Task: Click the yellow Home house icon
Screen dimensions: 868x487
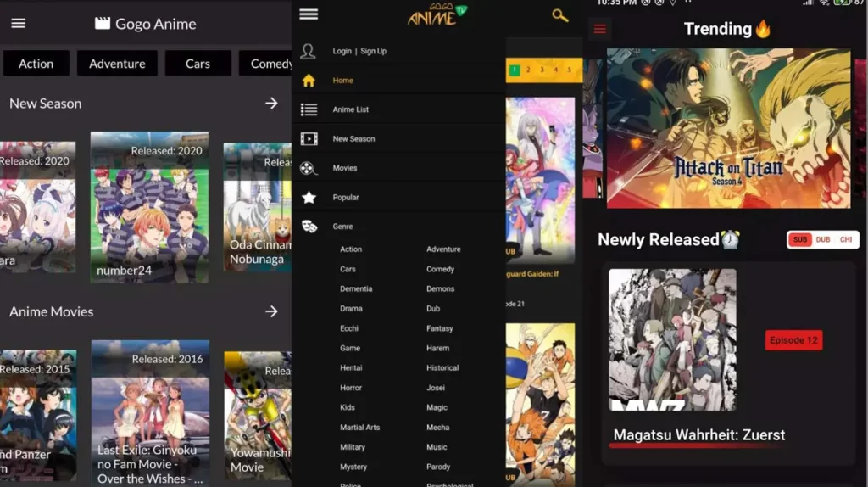Action: 309,81
